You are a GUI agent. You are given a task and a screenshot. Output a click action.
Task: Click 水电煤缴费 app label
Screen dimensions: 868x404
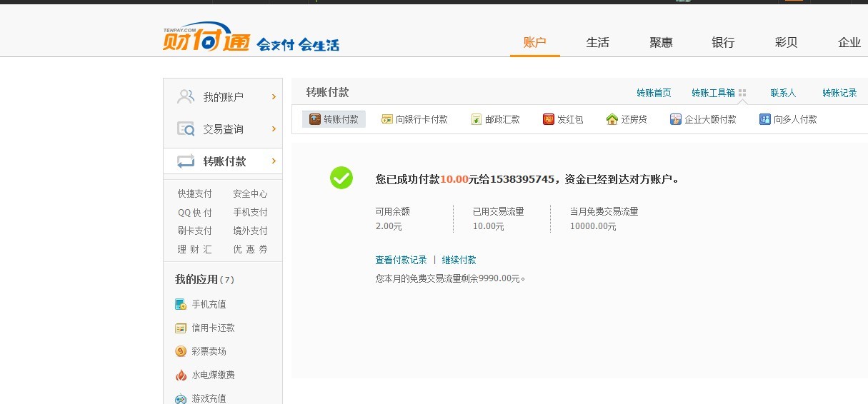pyautogui.click(x=213, y=375)
